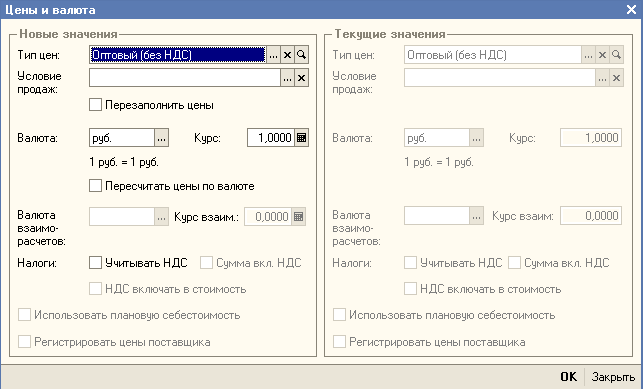
Task: Tick the Пересчитать цены по валюте checkbox
Action: point(95,186)
